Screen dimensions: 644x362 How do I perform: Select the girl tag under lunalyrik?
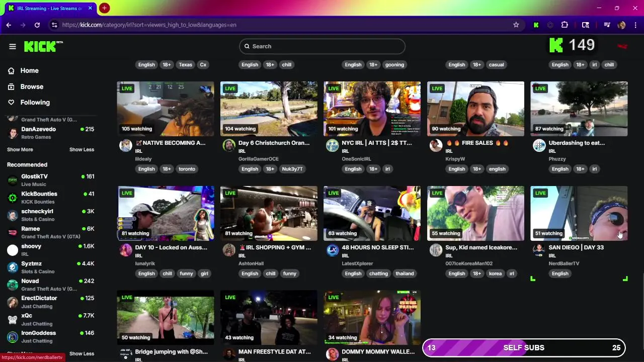(204, 274)
